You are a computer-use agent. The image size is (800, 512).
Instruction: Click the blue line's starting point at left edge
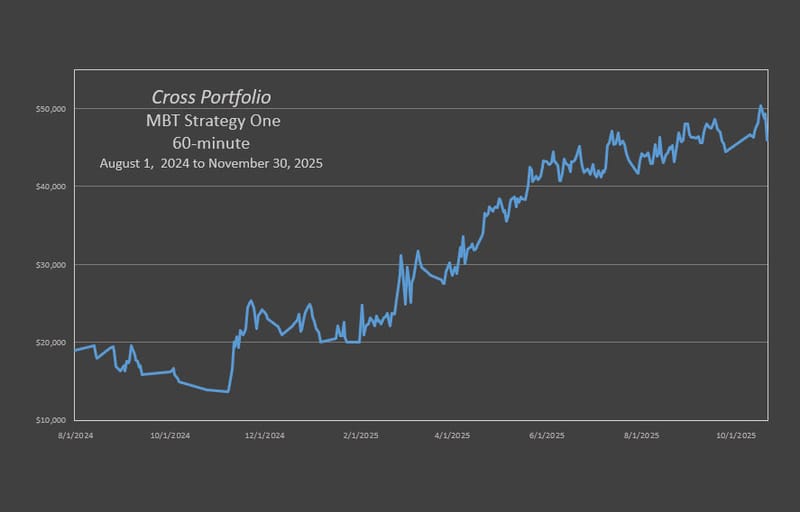pos(76,350)
